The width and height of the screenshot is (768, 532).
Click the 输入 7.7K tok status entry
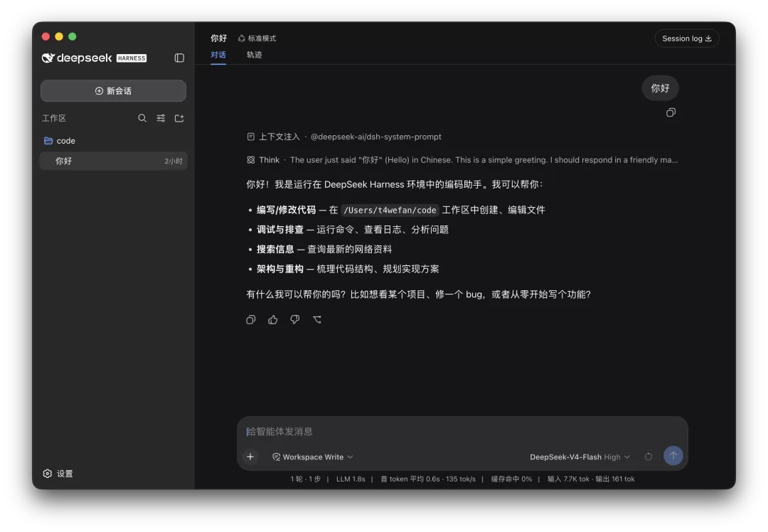(x=568, y=479)
